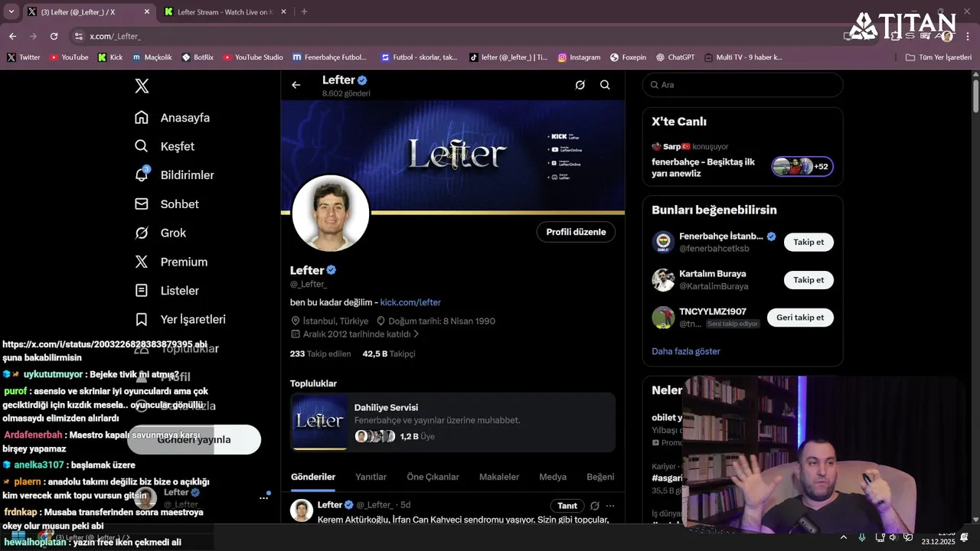Open Instagram bookmark

point(579,57)
